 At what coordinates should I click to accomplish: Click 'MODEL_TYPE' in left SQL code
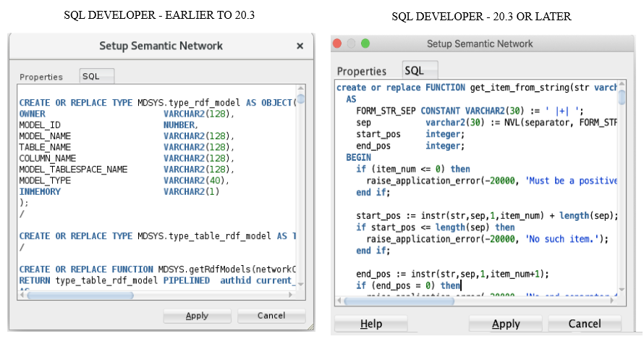[x=45, y=180]
